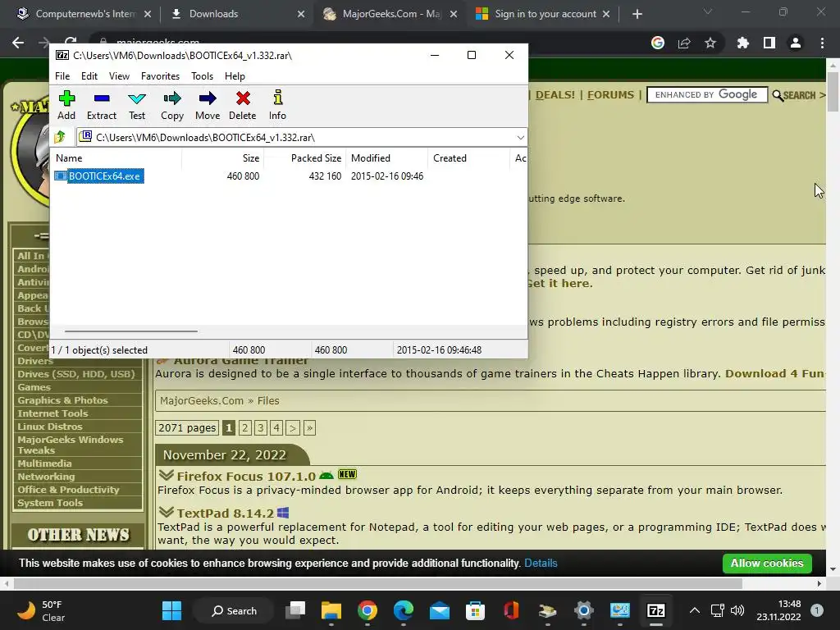Click the Download 4 Fun link
Screen dimensions: 840x630
click(x=774, y=373)
